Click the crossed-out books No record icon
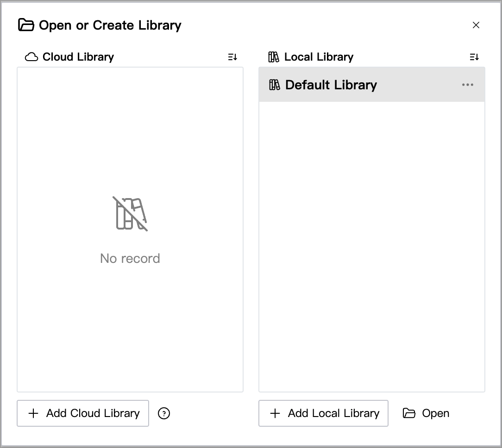502x448 pixels. [x=130, y=214]
